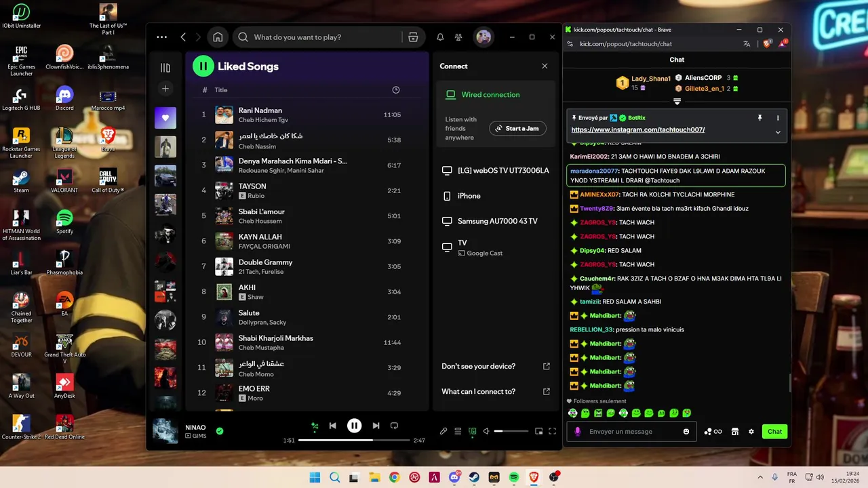Close the Connect panel
The width and height of the screenshot is (868, 488).
(x=545, y=66)
